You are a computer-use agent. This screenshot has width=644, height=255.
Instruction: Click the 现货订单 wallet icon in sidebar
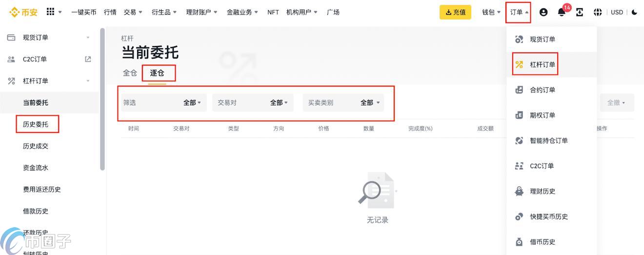pos(11,38)
